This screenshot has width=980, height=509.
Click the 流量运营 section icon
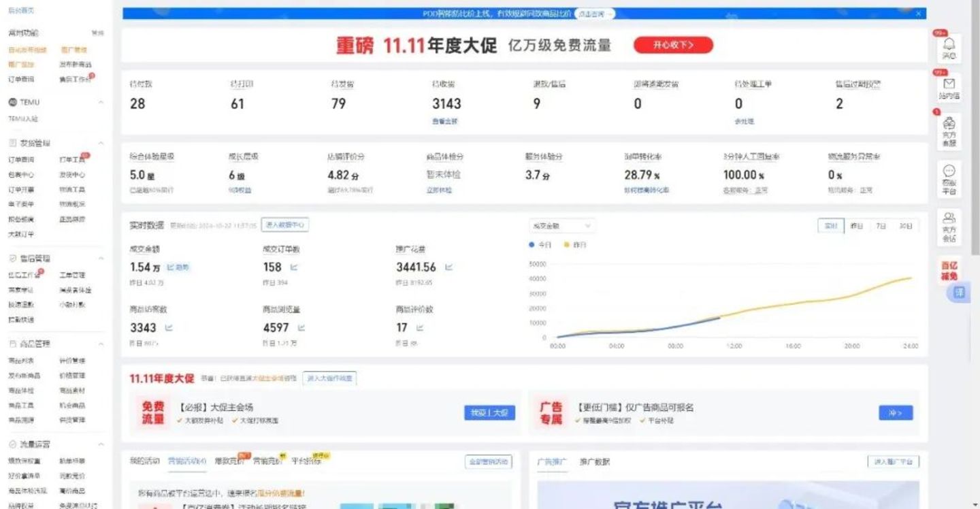pyautogui.click(x=13, y=444)
